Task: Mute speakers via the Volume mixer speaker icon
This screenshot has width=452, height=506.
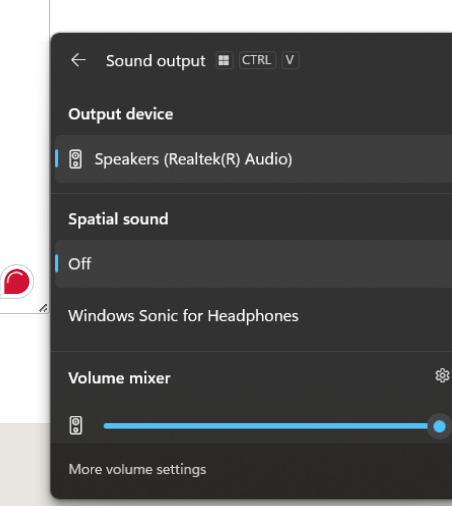Action: tap(76, 425)
